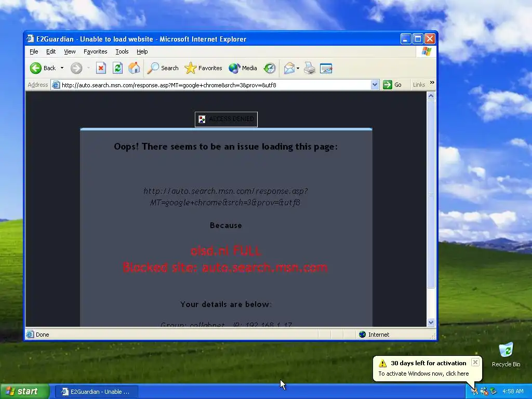Open the Home page icon

(x=134, y=68)
